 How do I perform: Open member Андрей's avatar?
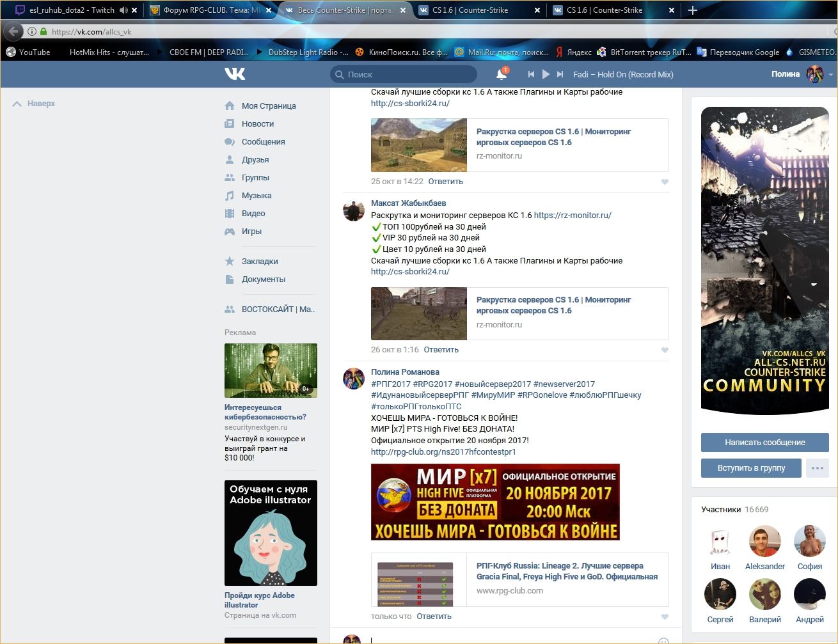(810, 594)
